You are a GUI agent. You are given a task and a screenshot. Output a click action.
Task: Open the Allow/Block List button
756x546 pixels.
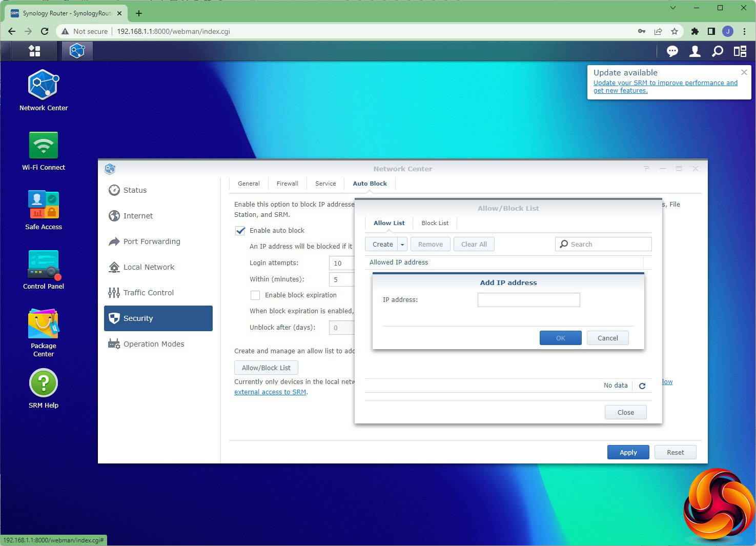pos(266,368)
